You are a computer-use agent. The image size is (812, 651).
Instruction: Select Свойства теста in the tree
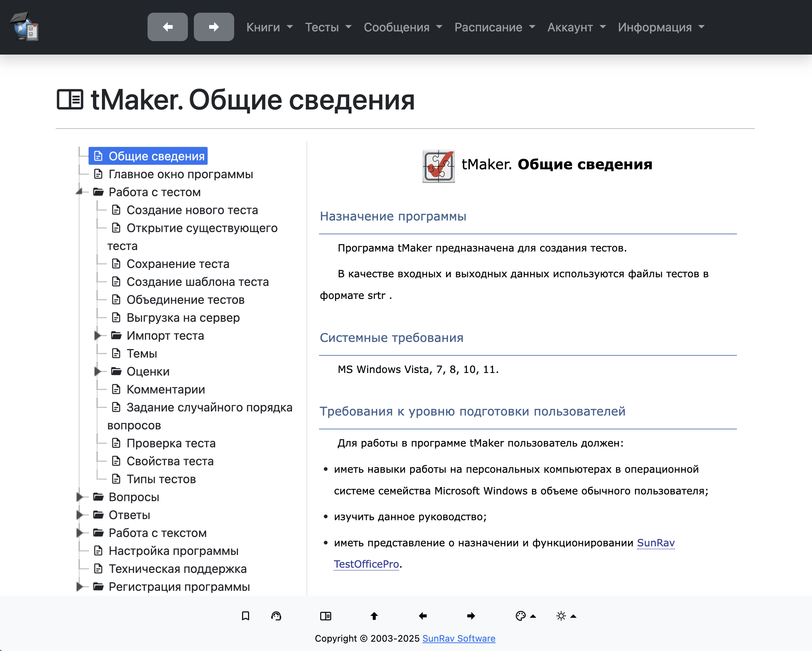pyautogui.click(x=170, y=461)
